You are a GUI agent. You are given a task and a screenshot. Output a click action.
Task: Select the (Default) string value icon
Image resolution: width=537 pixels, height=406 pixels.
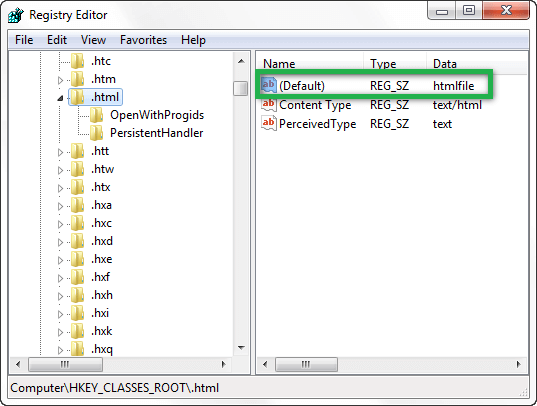pyautogui.click(x=269, y=85)
